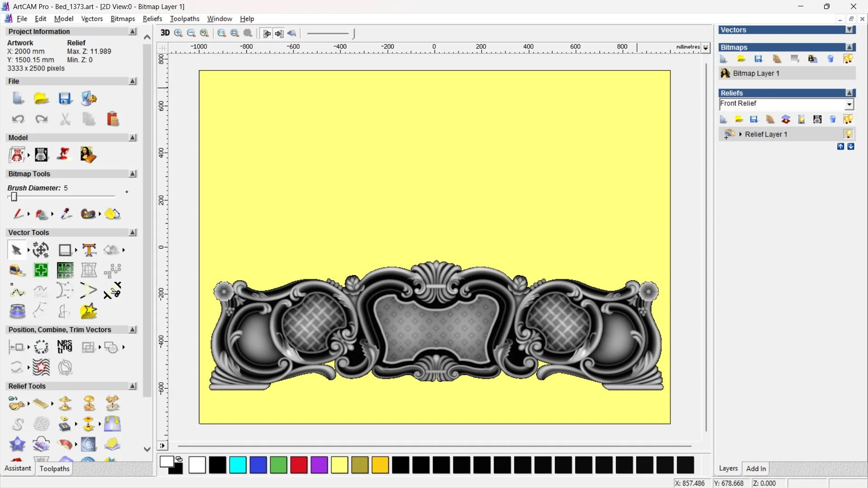
Task: Select Bitmap Layer 1 entry
Action: tap(756, 73)
